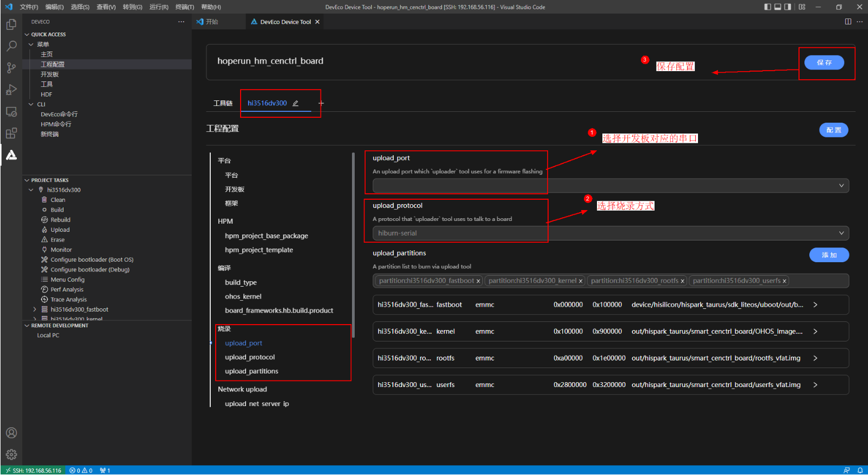
Task: Click the ports forwarded status item
Action: [105, 471]
